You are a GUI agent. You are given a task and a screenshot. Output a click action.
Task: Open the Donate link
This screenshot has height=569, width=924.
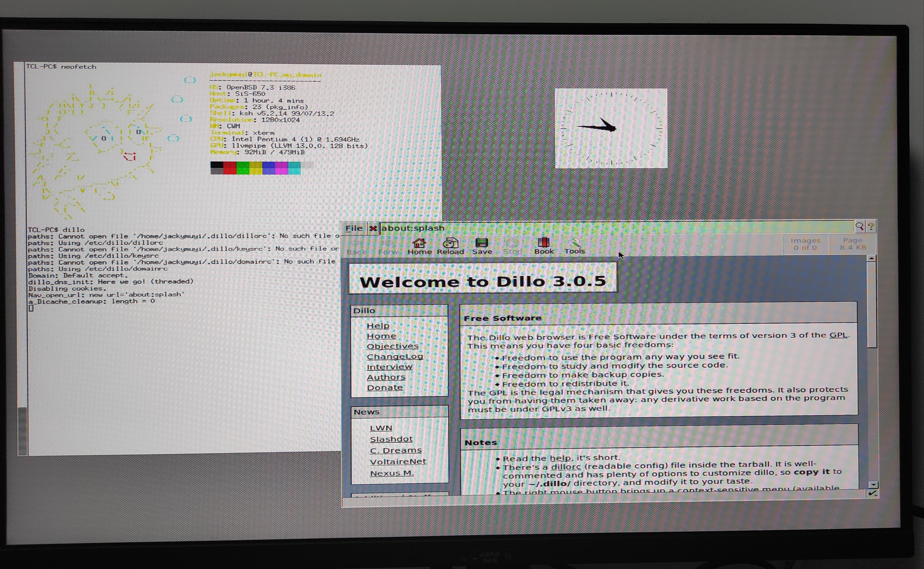tap(385, 387)
